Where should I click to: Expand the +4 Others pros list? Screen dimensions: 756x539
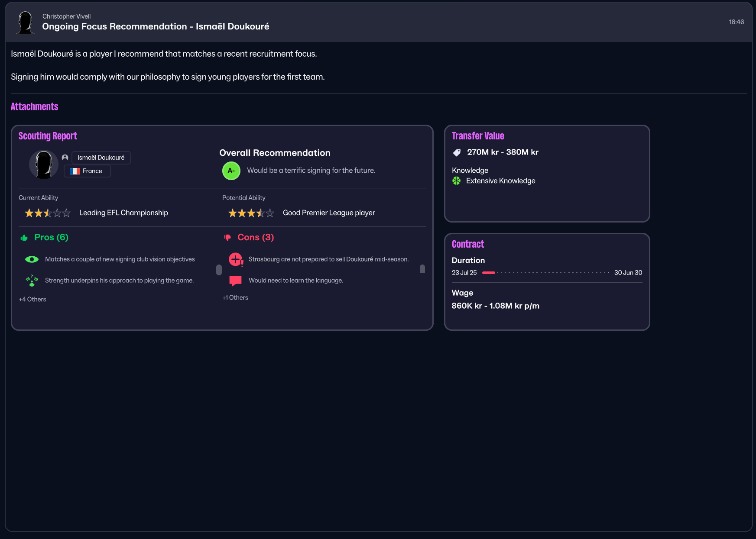pos(32,299)
